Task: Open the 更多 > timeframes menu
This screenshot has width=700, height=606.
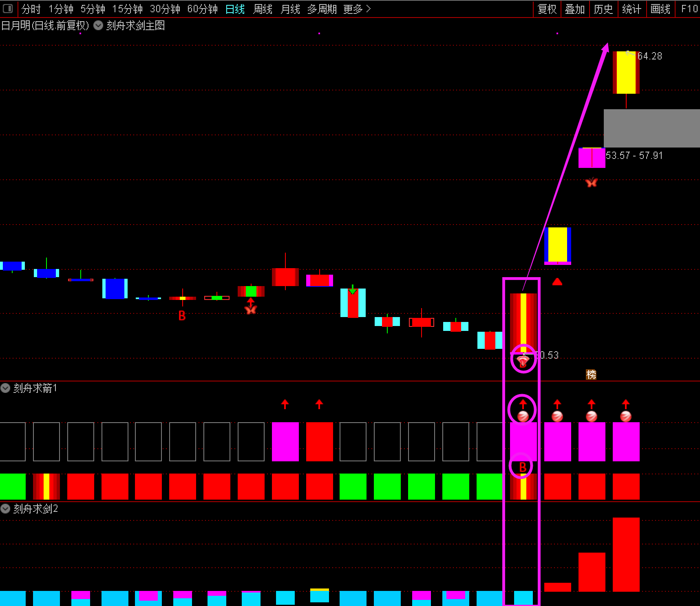Action: (x=357, y=9)
